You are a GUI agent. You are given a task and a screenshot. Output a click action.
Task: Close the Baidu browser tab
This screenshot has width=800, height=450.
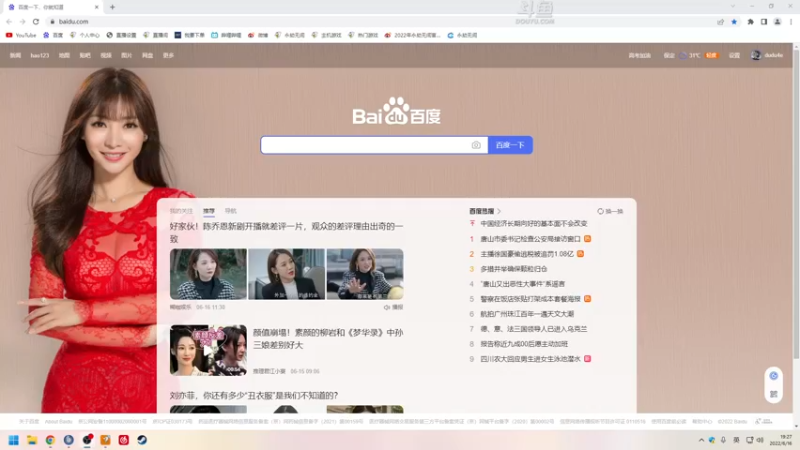96,7
